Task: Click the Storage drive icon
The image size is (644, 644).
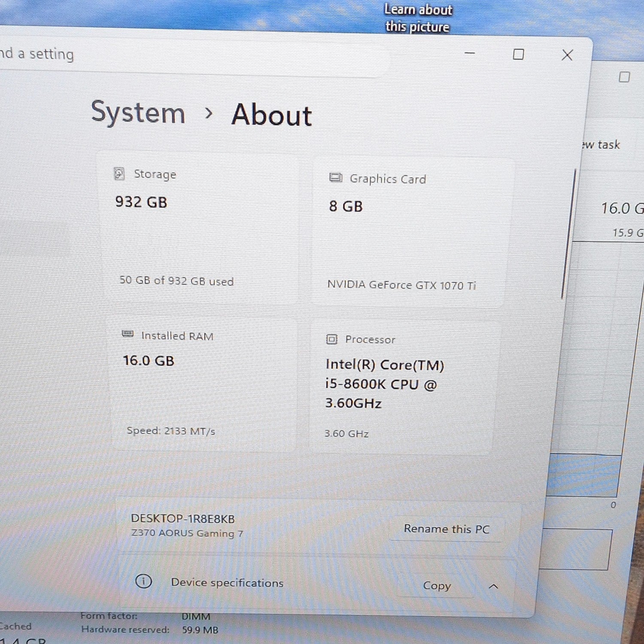Action: 119,173
